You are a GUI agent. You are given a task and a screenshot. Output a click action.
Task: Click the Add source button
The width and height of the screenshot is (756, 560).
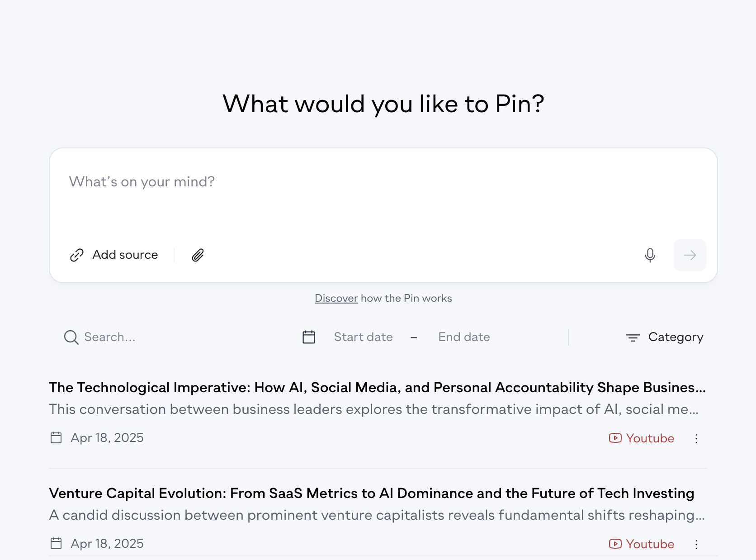(114, 255)
